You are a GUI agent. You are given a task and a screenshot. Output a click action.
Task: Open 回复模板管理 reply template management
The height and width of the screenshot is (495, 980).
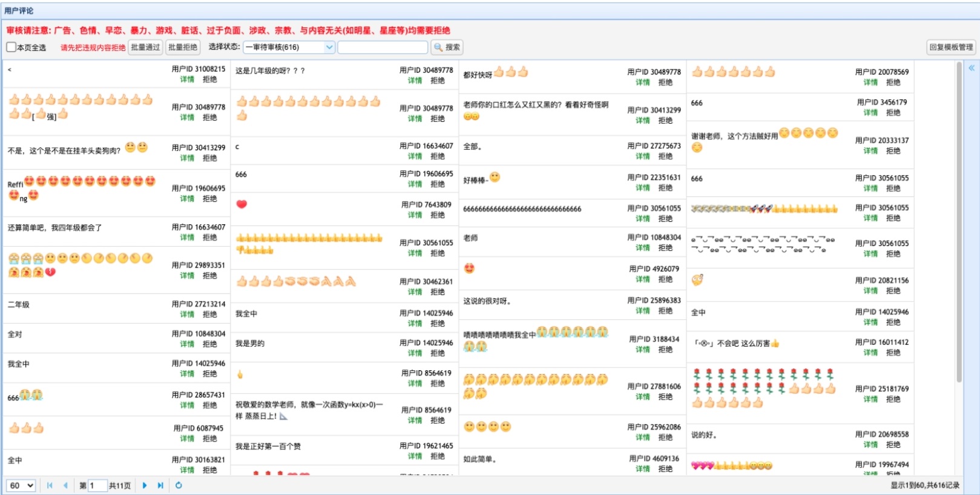coord(952,47)
